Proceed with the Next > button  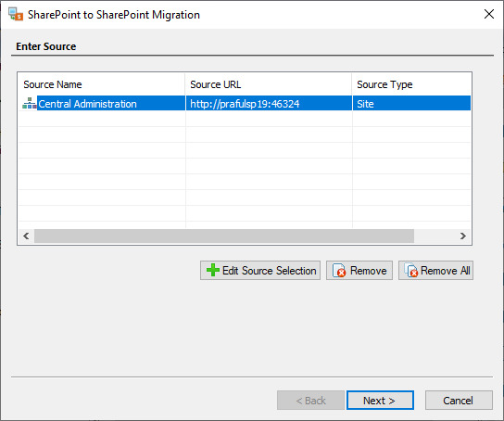(380, 400)
